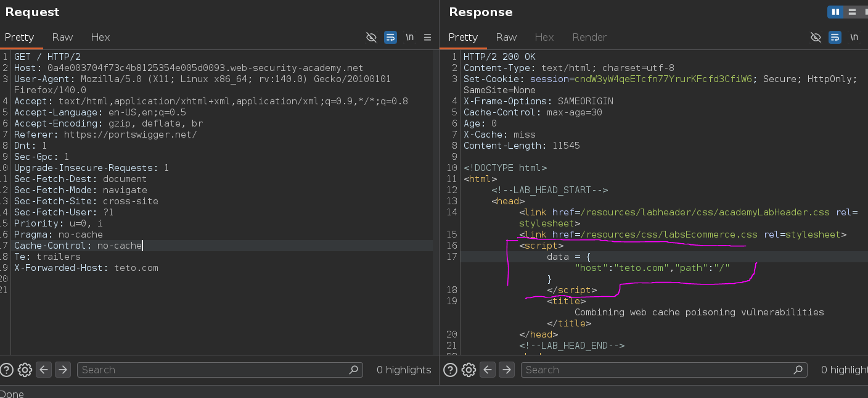Click the Accept-Language: en-US line
The height and width of the screenshot is (398, 868).
(100, 112)
